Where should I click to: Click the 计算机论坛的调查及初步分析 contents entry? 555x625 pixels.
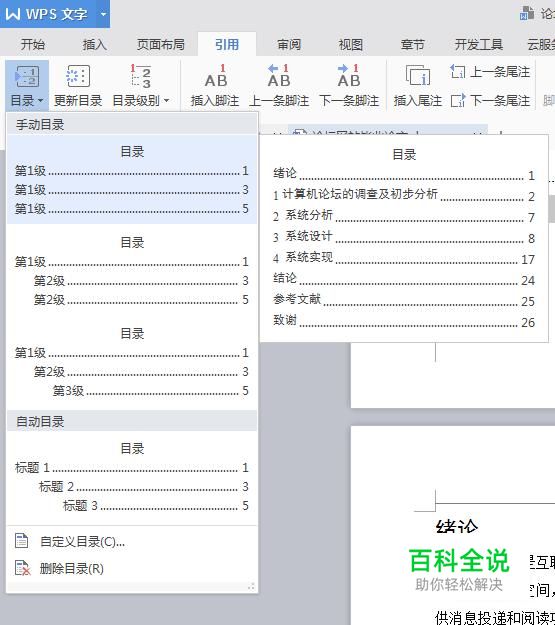pos(404,195)
